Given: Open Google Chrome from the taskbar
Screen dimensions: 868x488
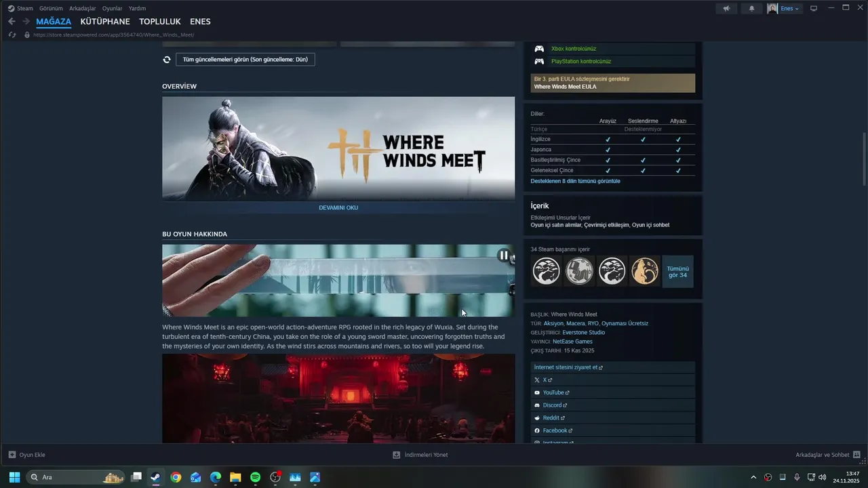Looking at the screenshot, I should click(x=176, y=477).
